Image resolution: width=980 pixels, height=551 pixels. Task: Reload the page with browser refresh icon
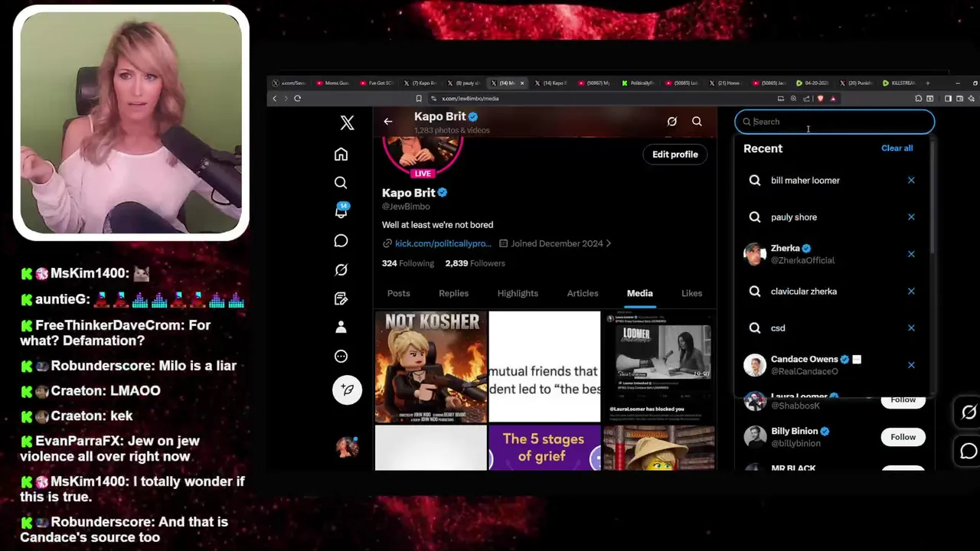(297, 98)
